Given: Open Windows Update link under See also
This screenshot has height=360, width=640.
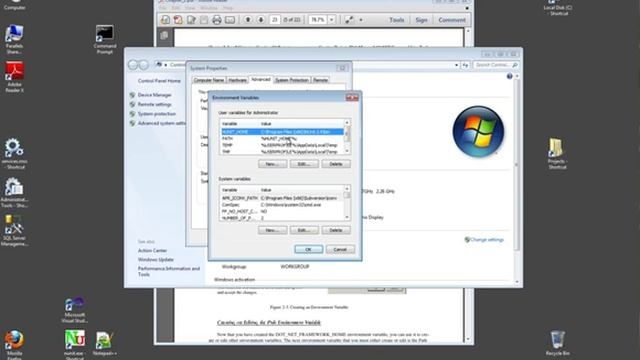Looking at the screenshot, I should click(x=156, y=260).
